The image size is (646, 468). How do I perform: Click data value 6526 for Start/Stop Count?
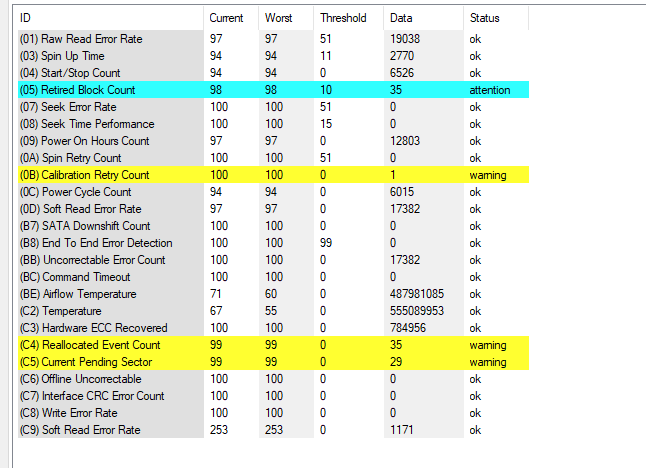(402, 73)
